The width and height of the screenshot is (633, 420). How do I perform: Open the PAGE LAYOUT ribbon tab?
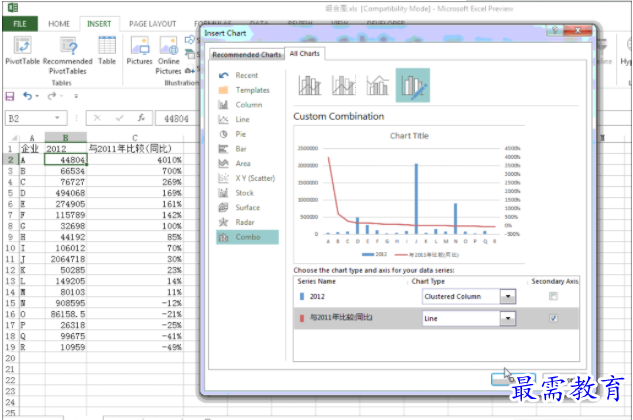[153, 24]
